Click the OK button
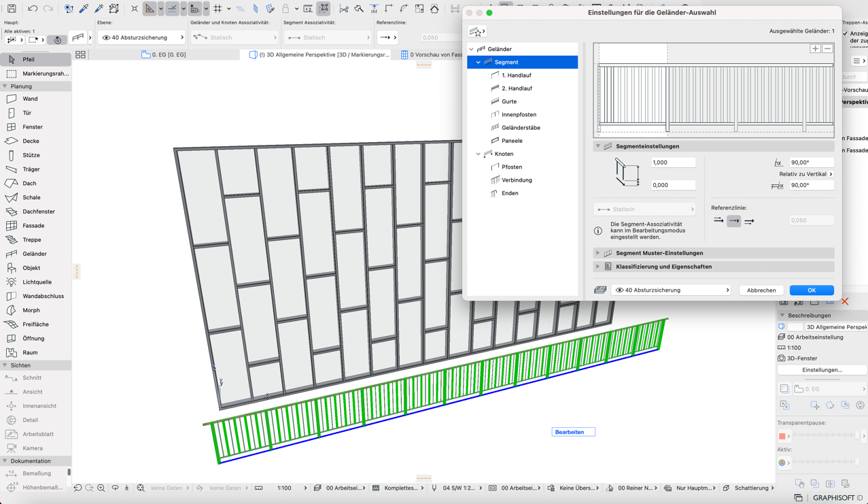The height and width of the screenshot is (504, 868). 812,290
